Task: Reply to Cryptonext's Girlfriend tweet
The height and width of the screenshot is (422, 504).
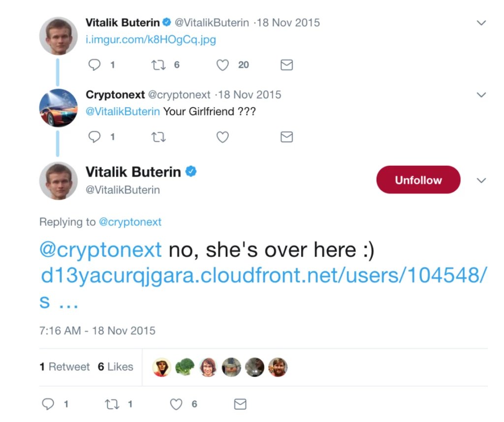Action: (x=94, y=137)
